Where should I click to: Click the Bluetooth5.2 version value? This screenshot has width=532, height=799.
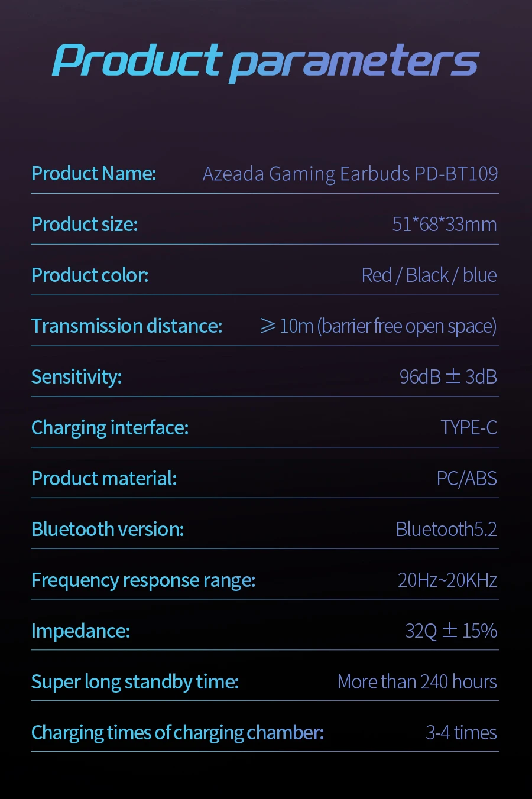coord(446,530)
